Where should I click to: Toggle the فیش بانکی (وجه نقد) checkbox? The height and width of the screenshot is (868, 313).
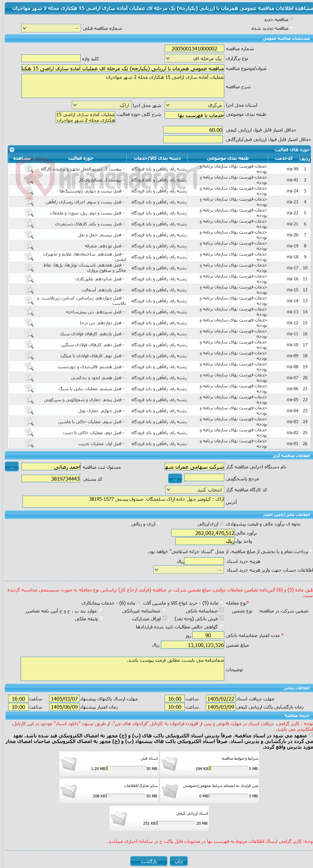[221, 618]
